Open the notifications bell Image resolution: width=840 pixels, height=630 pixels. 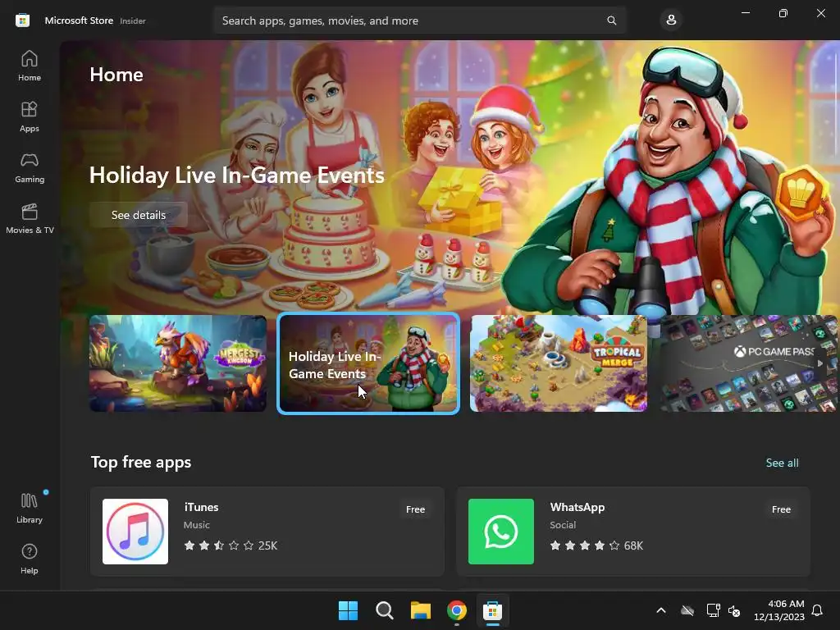(x=818, y=610)
